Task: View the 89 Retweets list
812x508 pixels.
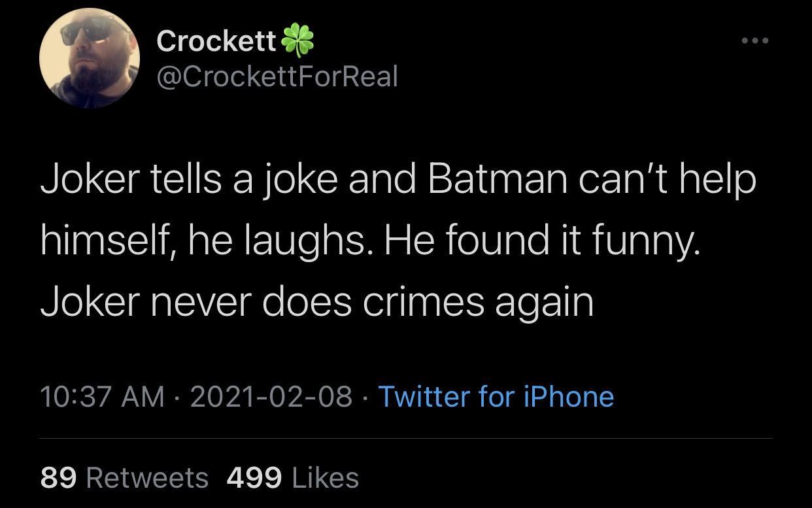Action: pos(121,478)
